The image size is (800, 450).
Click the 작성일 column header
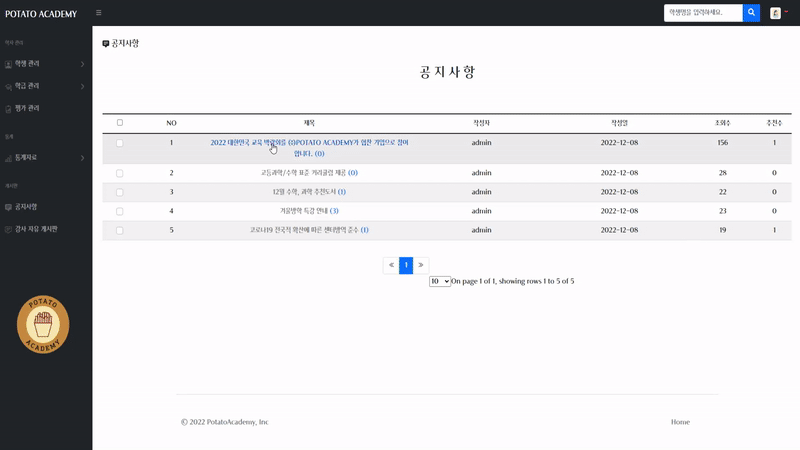click(619, 123)
